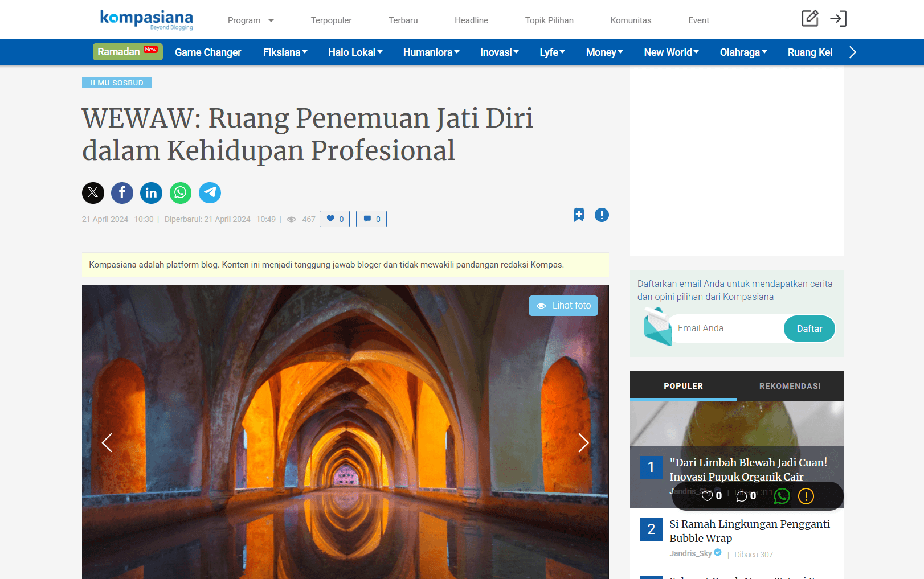This screenshot has height=579, width=924.
Task: Click the floating bar WhatsApp icon
Action: tap(782, 496)
